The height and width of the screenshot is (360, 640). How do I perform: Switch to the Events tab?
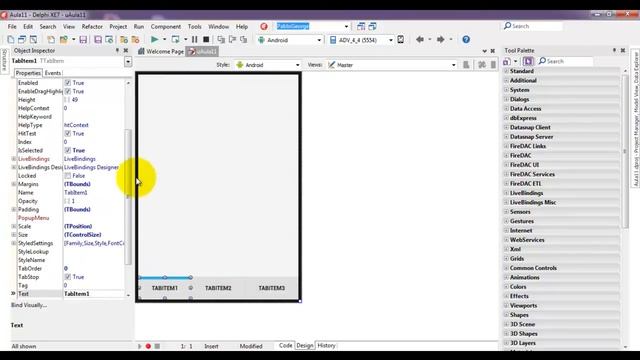tap(53, 73)
